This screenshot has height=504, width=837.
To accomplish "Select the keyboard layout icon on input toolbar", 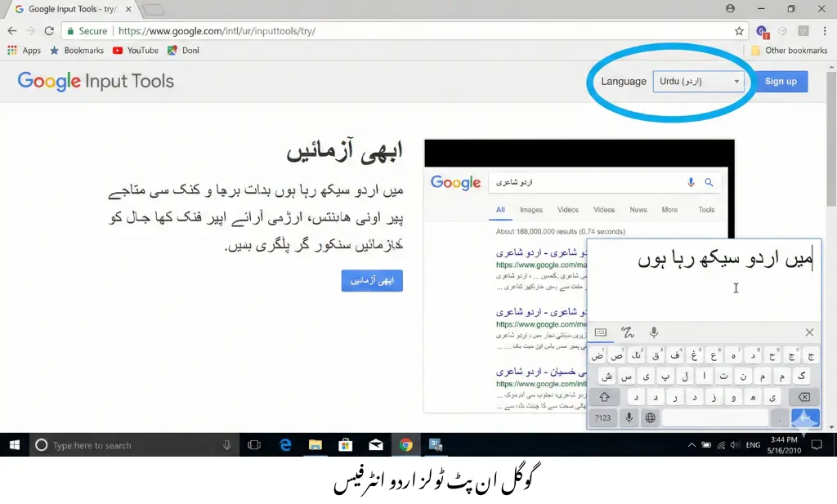I will click(x=602, y=332).
